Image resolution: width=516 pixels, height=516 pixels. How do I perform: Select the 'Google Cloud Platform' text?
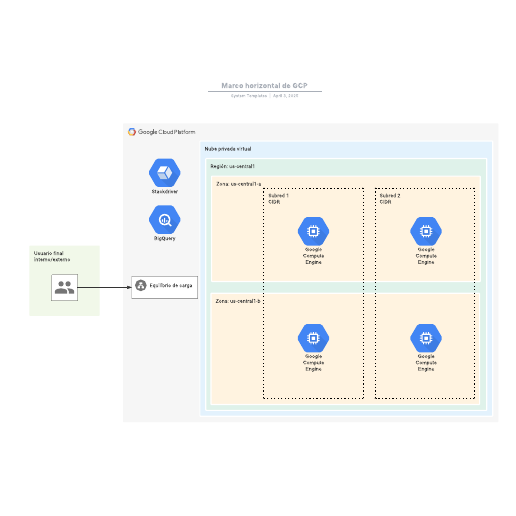coord(166,132)
